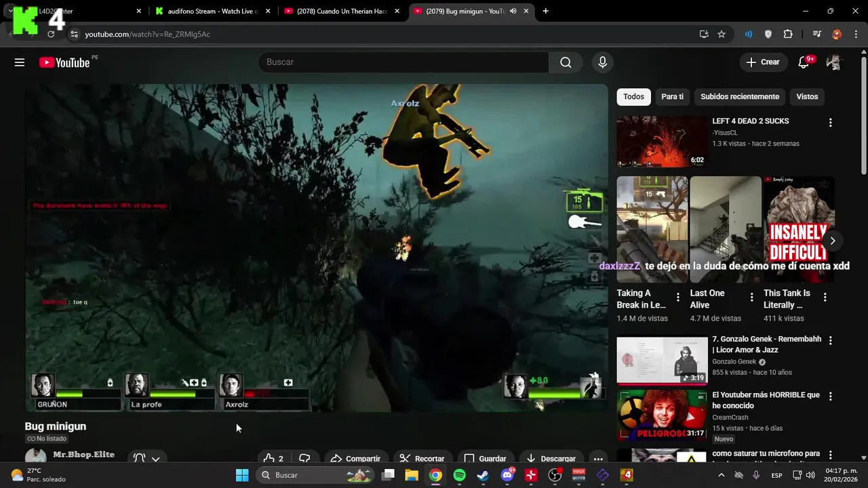Open options for Taking A Break short
868x488 pixels.
coord(677,297)
